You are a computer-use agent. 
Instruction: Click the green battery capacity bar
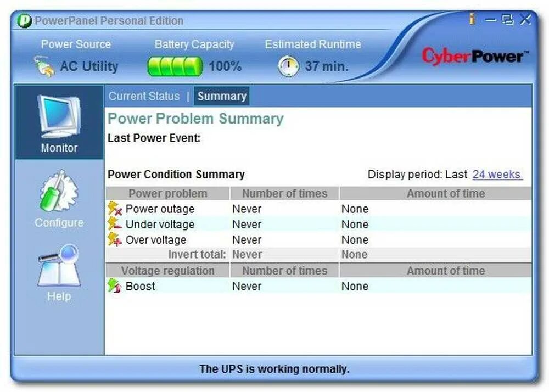(175, 66)
